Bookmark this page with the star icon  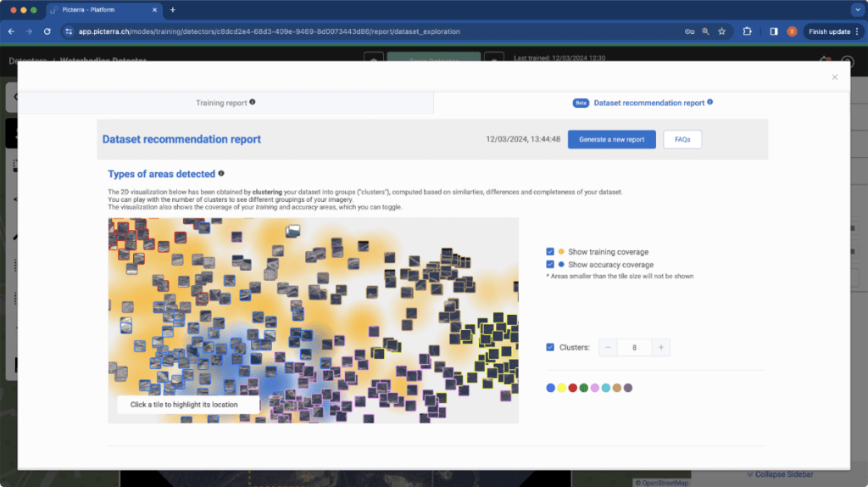[722, 31]
